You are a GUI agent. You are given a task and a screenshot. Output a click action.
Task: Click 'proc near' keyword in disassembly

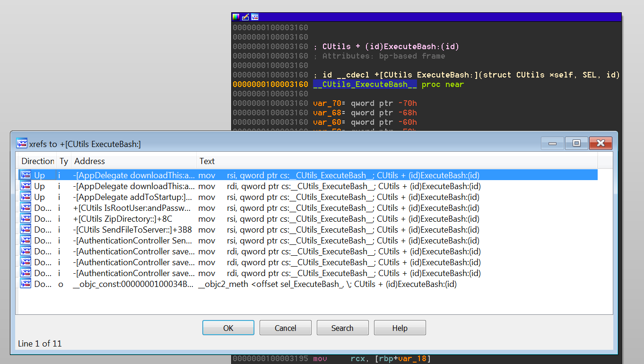click(x=443, y=84)
